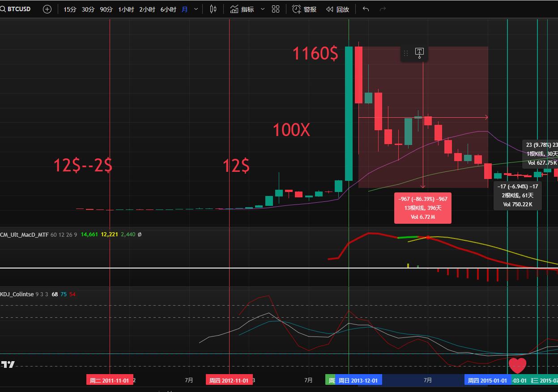Start 回放 bar replay
558x392 pixels.
[x=337, y=9]
